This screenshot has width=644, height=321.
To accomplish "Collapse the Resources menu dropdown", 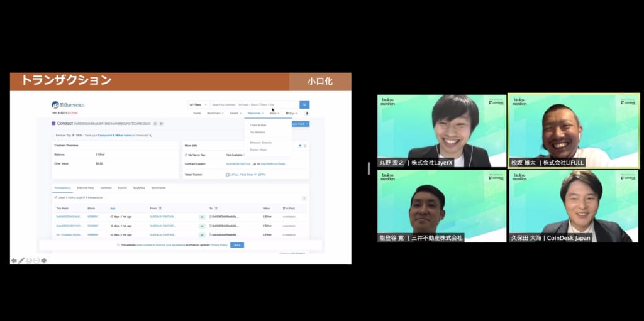I will pos(255,113).
